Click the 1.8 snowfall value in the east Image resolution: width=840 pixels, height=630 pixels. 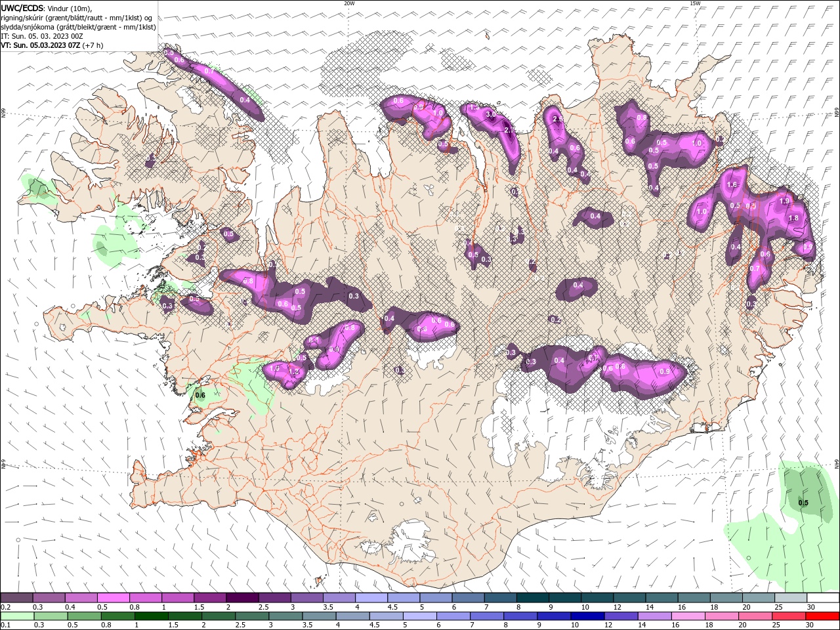tap(793, 219)
